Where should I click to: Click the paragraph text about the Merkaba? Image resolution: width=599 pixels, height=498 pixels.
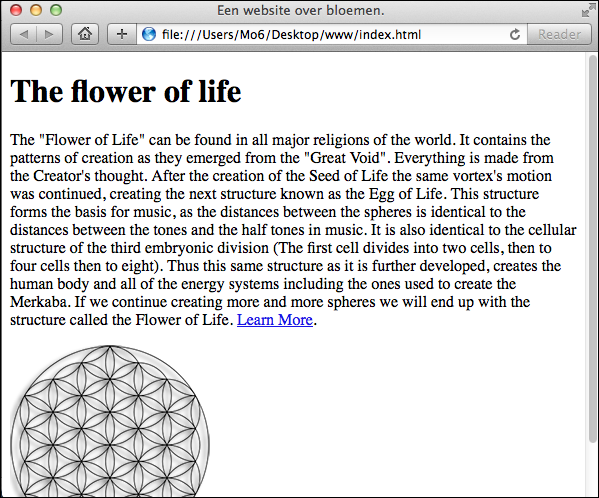[x=293, y=230]
